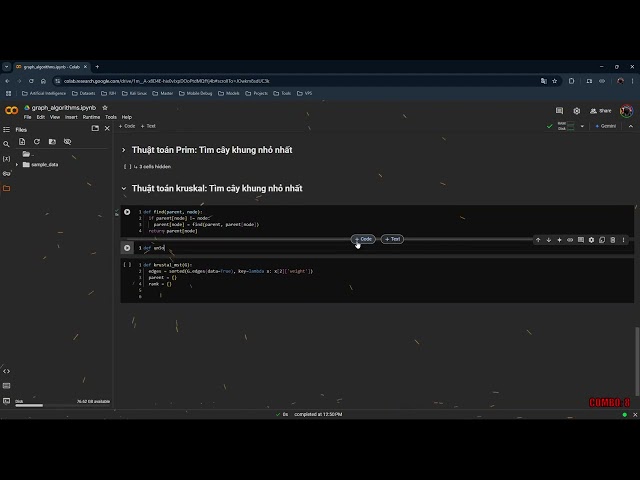Open the variables {x} sidebar panel
The height and width of the screenshot is (480, 640).
click(x=7, y=159)
